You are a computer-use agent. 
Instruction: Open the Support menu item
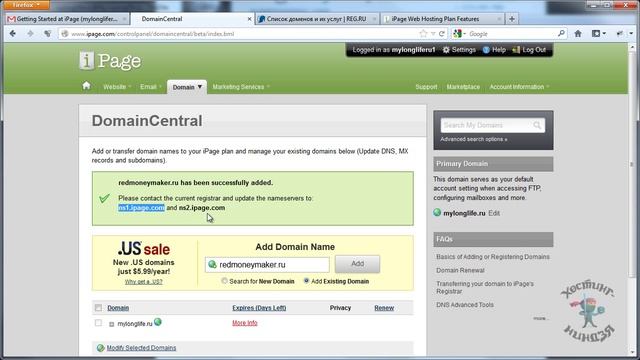coord(426,87)
